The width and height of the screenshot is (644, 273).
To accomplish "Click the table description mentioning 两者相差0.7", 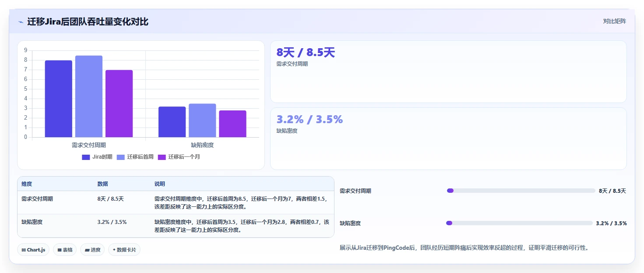I will click(242, 226).
